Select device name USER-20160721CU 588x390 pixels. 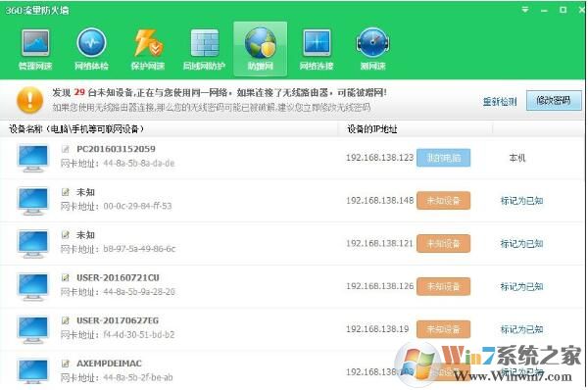click(118, 278)
